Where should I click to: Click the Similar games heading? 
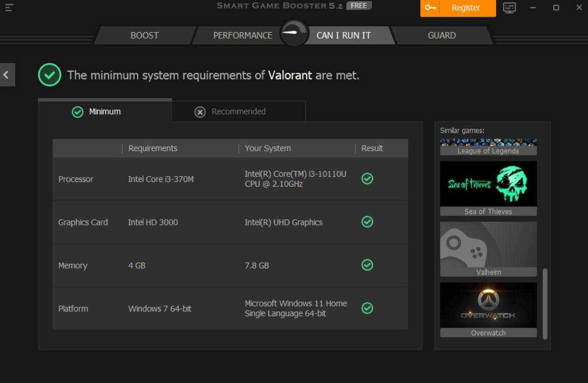[x=462, y=131]
